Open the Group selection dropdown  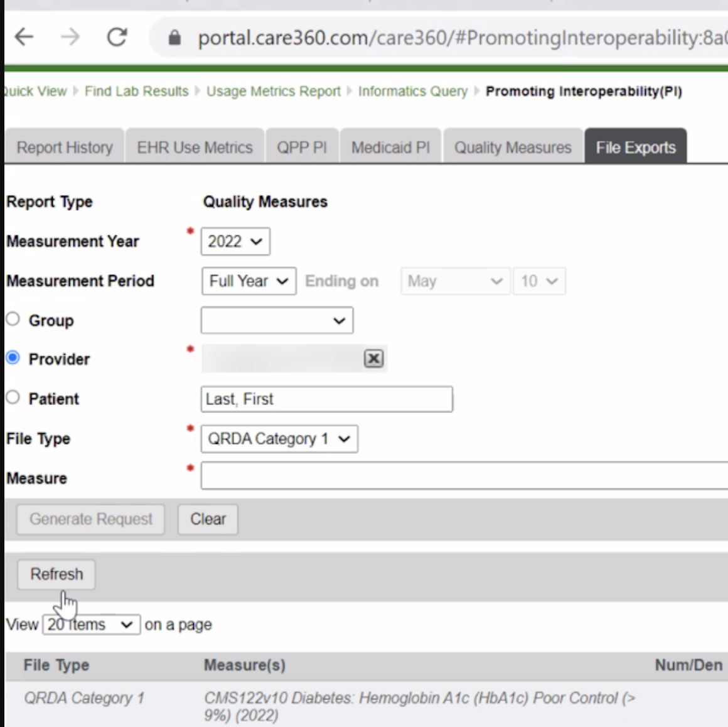tap(277, 321)
